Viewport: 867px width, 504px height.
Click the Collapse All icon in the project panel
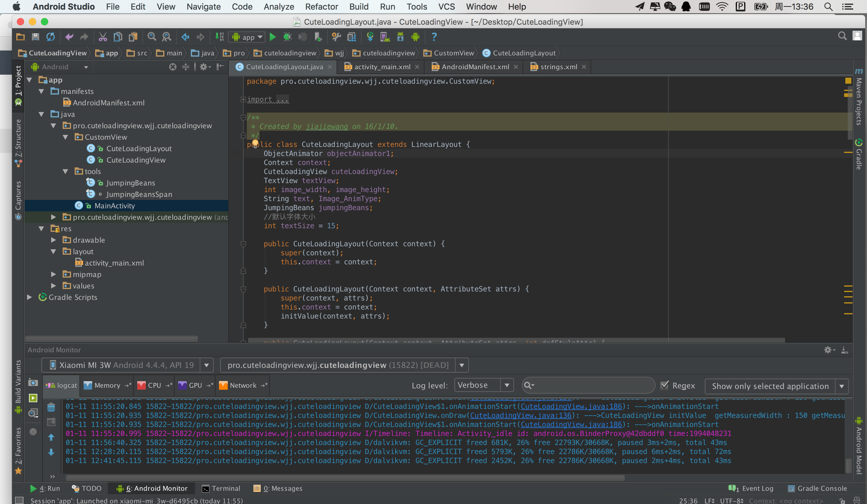click(x=186, y=67)
